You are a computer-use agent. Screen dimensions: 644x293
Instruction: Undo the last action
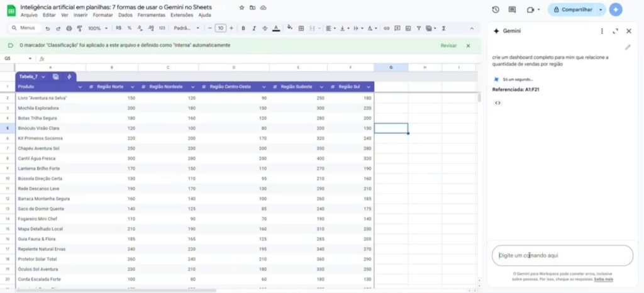(48, 28)
